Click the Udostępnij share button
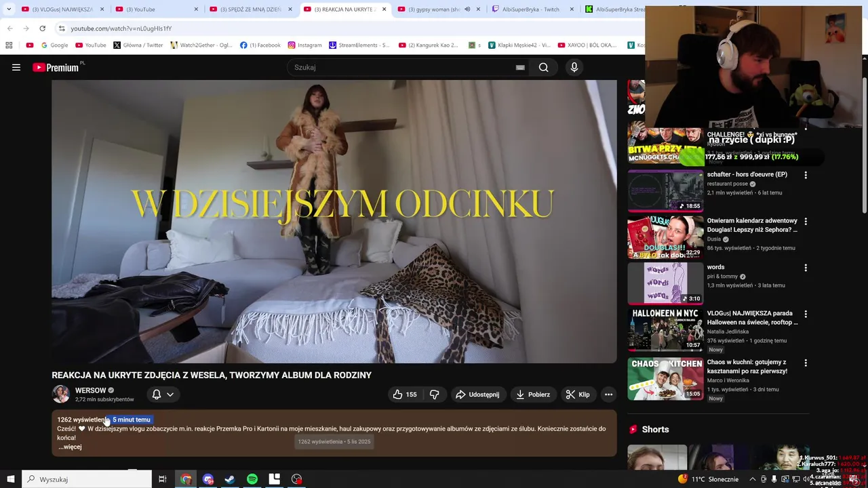 pos(477,394)
